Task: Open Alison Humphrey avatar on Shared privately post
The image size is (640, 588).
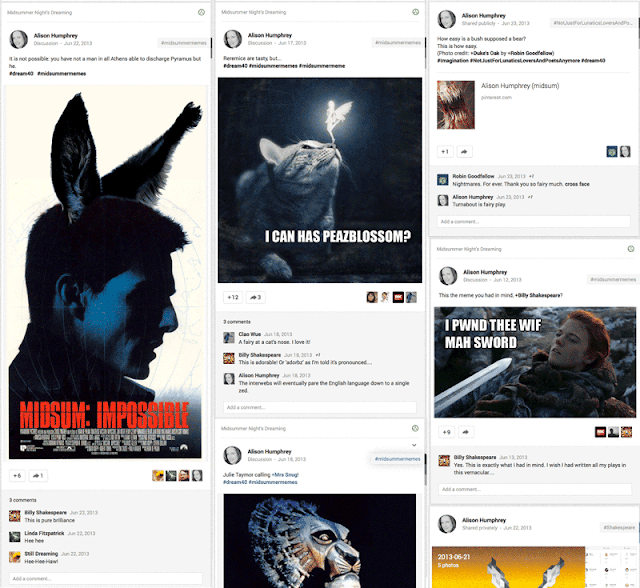Action: tap(447, 524)
